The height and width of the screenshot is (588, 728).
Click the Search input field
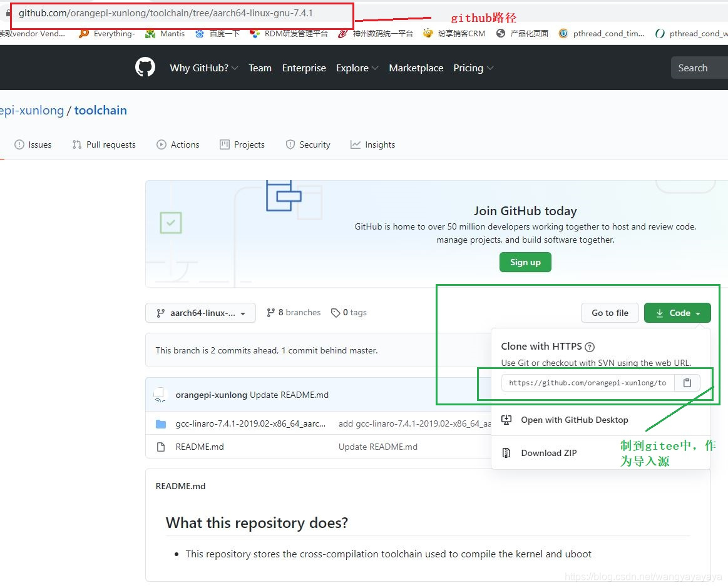(x=699, y=68)
